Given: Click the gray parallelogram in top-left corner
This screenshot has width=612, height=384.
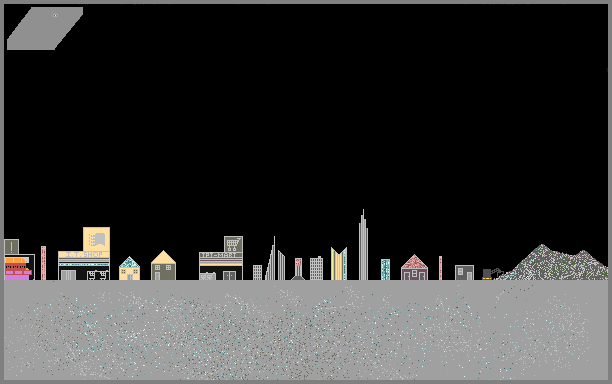Looking at the screenshot, I should 45,28.
